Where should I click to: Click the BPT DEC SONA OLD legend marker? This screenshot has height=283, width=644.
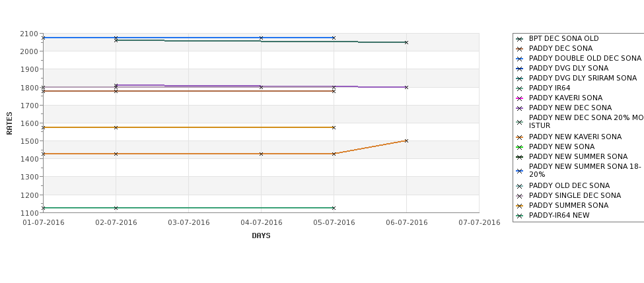[x=520, y=39]
